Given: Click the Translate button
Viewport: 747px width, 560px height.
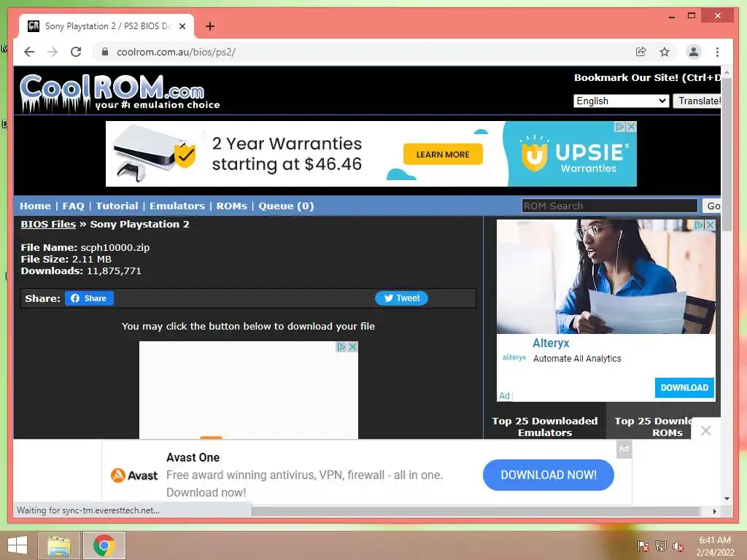Looking at the screenshot, I should (x=697, y=101).
